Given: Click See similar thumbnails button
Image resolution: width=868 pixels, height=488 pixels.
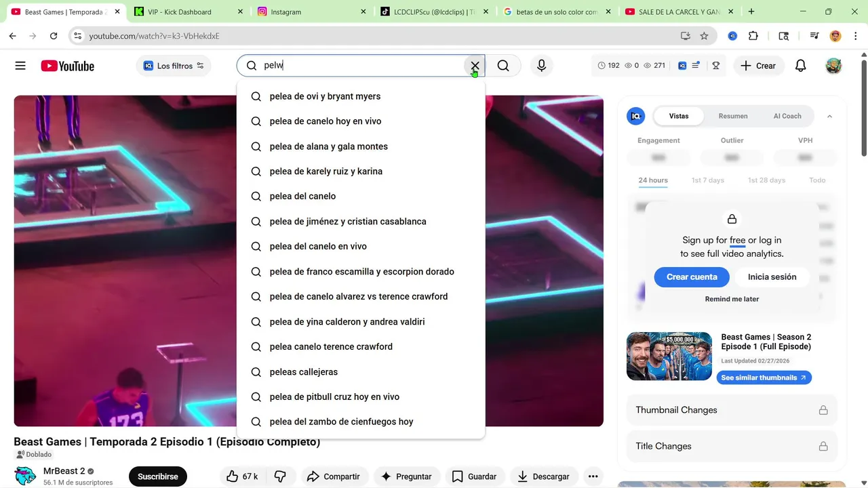Looking at the screenshot, I should [764, 378].
